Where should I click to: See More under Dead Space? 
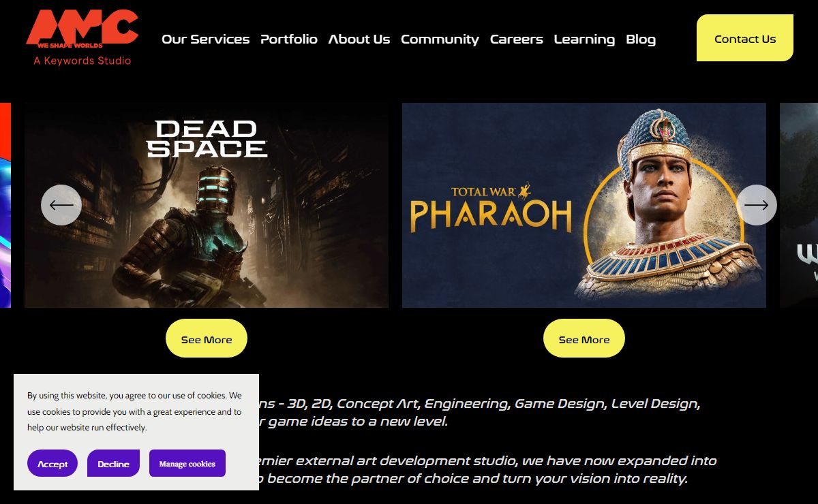(x=207, y=338)
